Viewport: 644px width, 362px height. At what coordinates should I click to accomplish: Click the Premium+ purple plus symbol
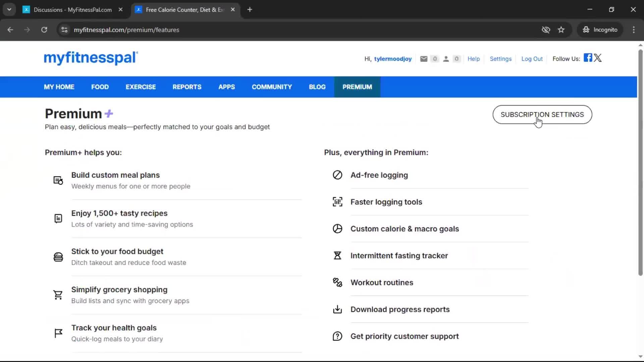(x=109, y=114)
